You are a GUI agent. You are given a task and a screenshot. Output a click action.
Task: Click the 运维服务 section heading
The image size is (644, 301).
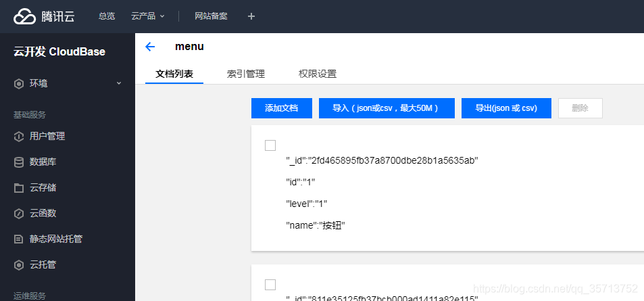pos(30,296)
